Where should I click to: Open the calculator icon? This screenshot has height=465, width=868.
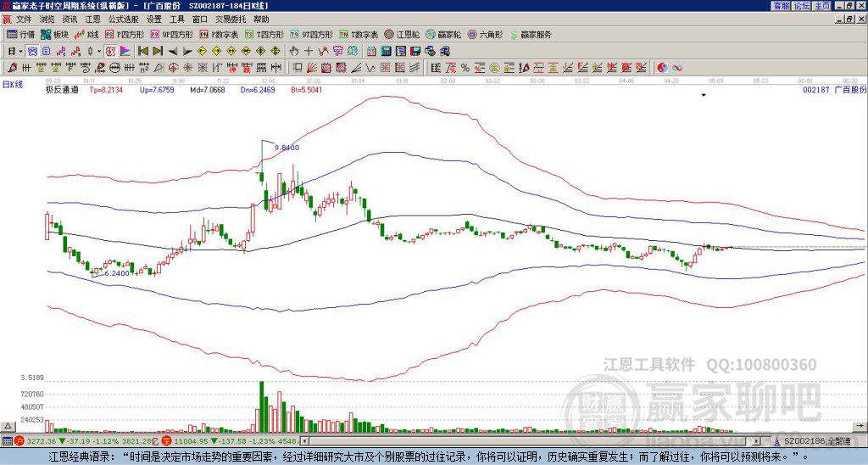point(386,52)
